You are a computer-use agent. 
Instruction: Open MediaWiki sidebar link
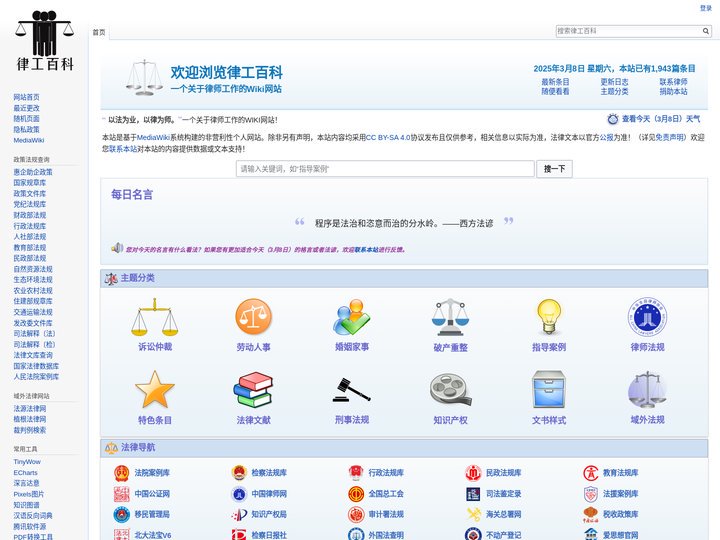(28, 140)
